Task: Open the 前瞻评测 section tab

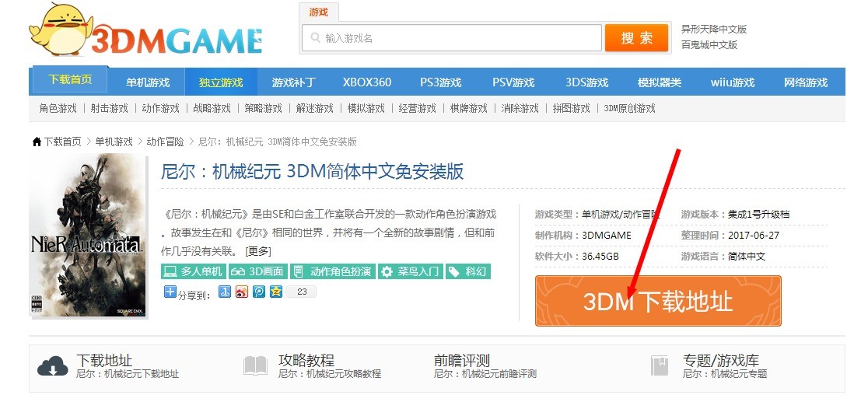Action: pos(462,361)
